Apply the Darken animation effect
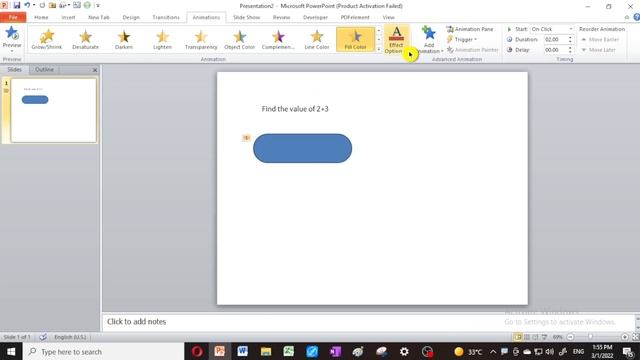The image size is (640, 360). click(124, 39)
